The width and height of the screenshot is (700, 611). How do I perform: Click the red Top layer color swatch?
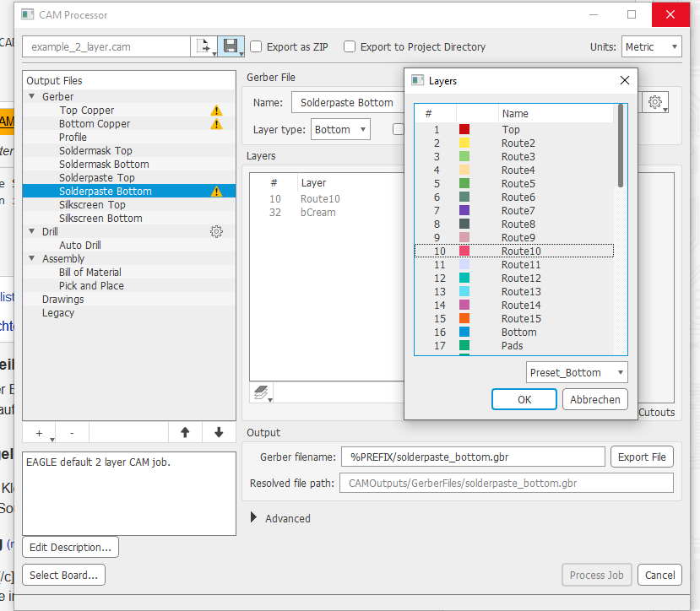(x=464, y=129)
